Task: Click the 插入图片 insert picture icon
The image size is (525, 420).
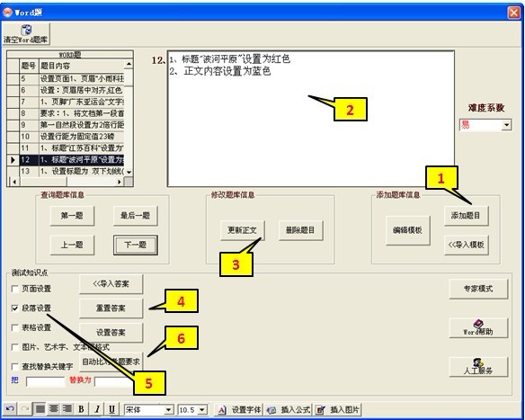Action: click(337, 409)
